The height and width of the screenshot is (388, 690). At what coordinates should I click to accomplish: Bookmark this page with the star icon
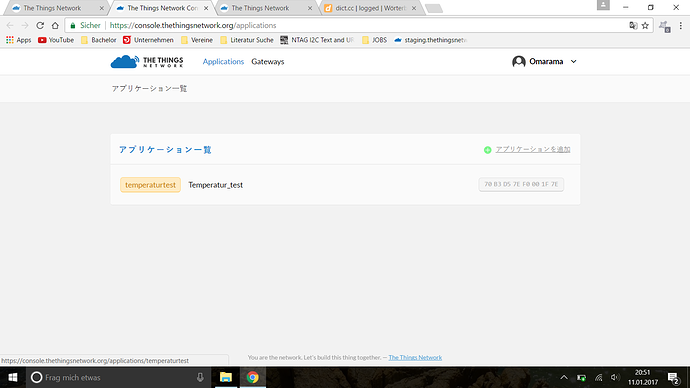coord(645,26)
